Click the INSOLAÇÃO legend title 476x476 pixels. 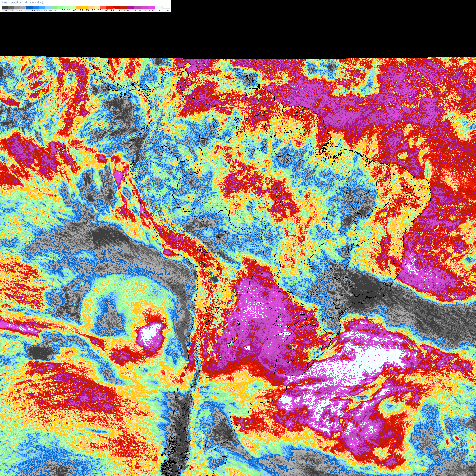click(12, 2)
